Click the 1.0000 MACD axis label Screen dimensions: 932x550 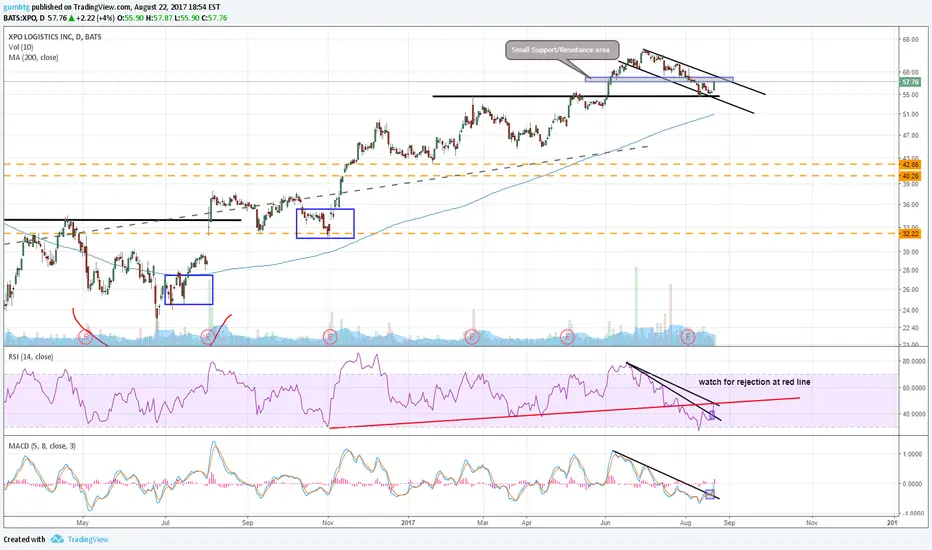(913, 454)
